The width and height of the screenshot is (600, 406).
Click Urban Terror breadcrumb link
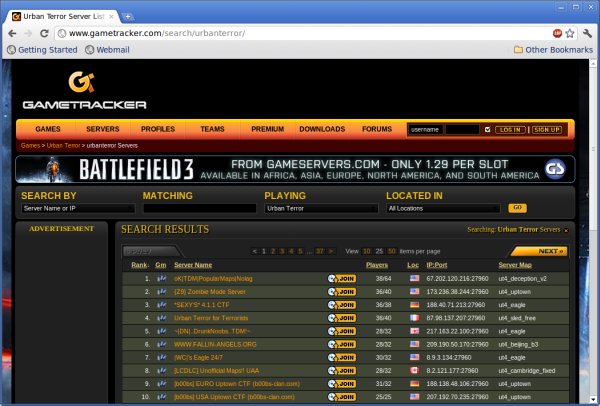click(64, 145)
